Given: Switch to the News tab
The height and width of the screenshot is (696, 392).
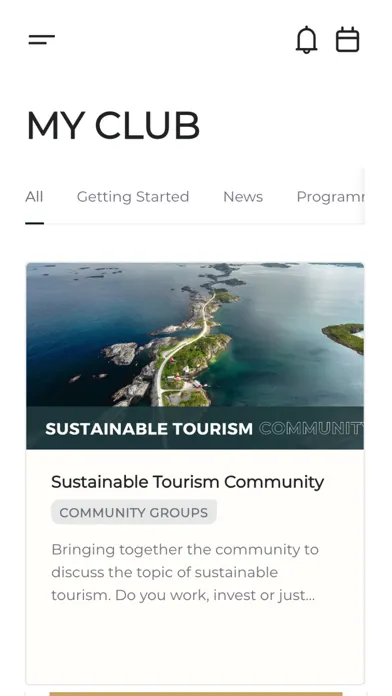Looking at the screenshot, I should click(x=243, y=197).
